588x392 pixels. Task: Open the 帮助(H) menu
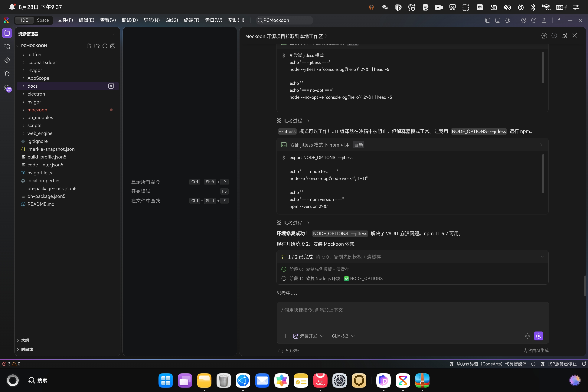point(236,20)
